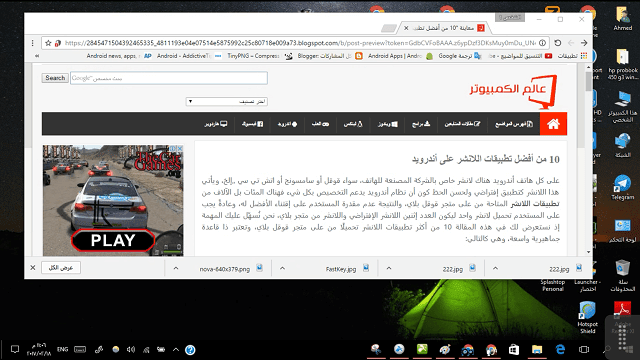Open the Android news, apps bookmark
Screen dimensions: 640x360
[119, 56]
